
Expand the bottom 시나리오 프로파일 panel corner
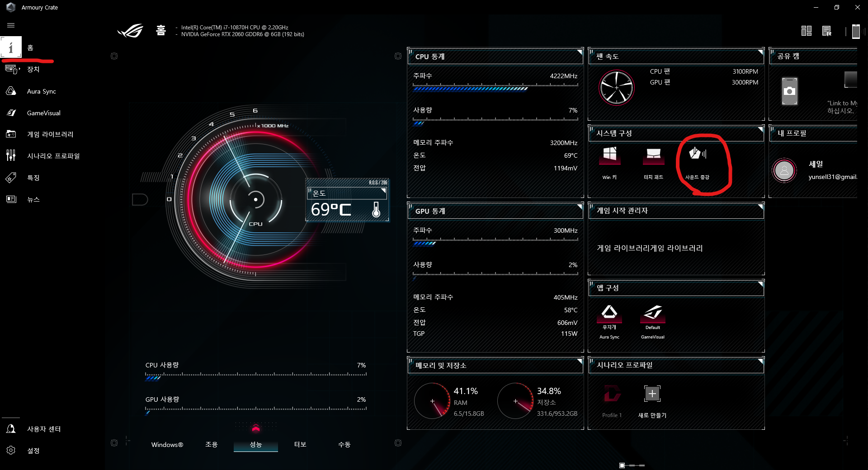coord(760,361)
